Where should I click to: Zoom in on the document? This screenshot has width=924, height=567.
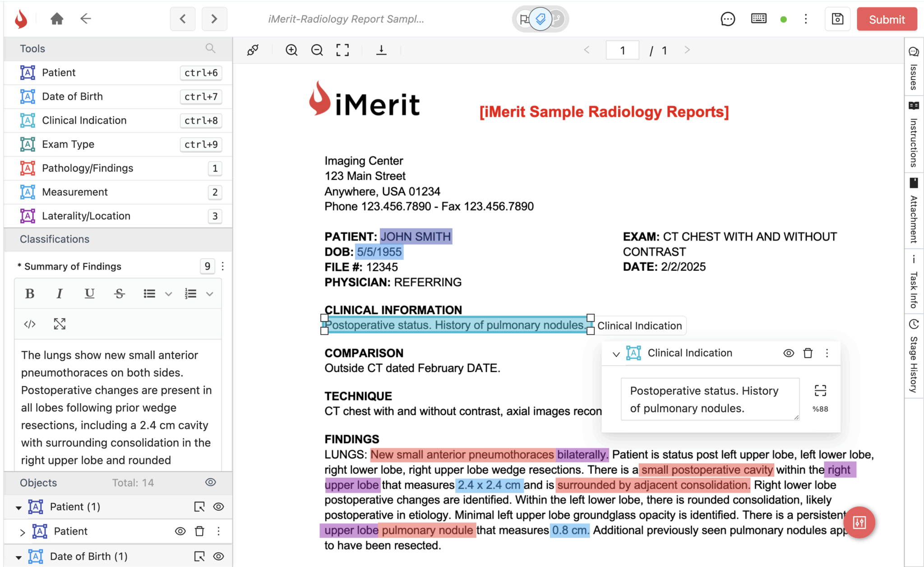291,50
